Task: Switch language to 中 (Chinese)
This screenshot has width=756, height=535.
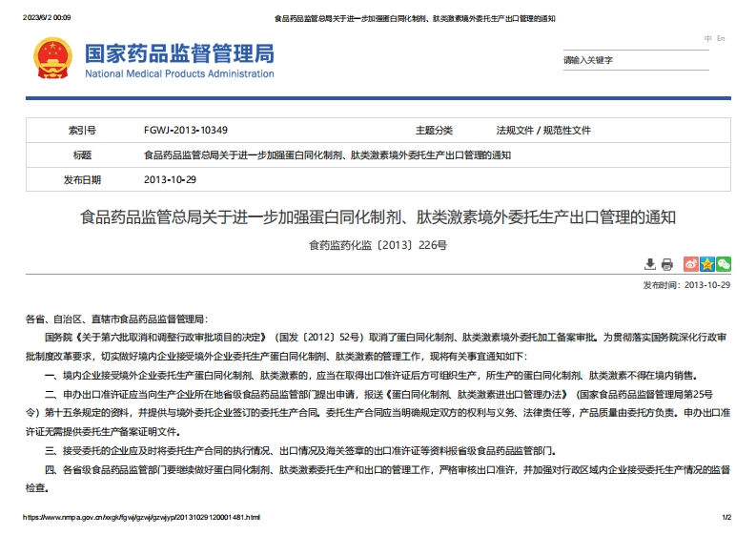Action: point(707,38)
